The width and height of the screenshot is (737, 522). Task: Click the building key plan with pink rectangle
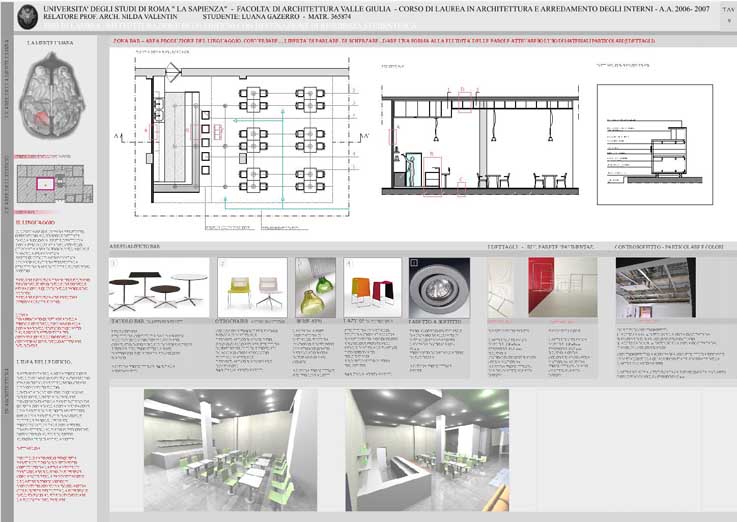55,184
